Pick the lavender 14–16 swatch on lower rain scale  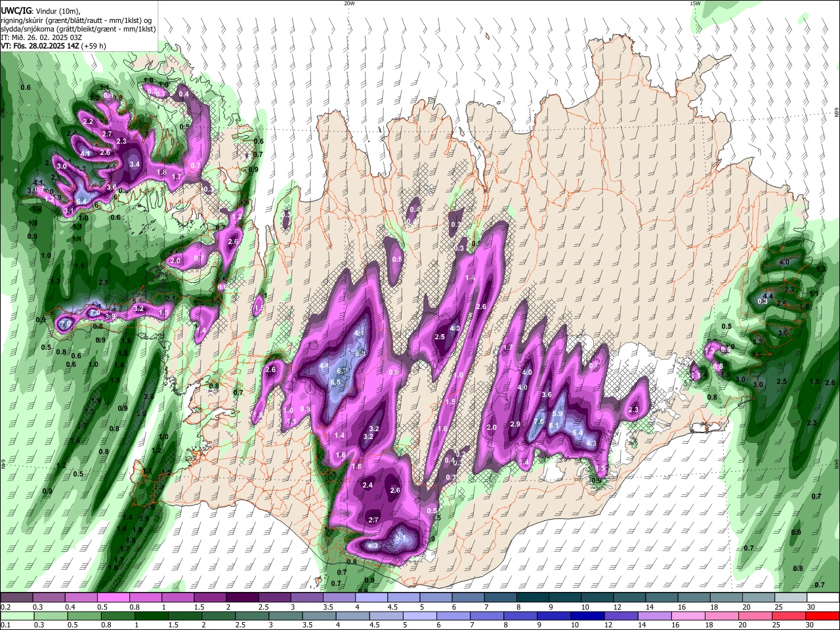654,616
